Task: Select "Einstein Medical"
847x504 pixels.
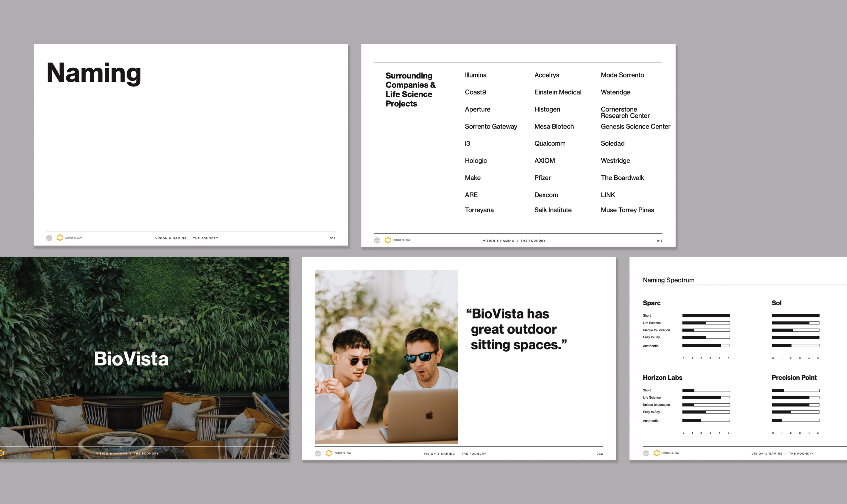Action: tap(558, 92)
